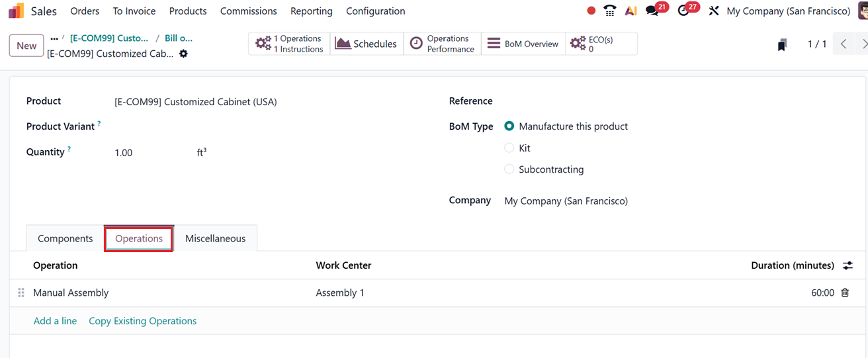Viewport: 868px width, 358px height.
Task: Open the optional columns adjust dropdown
Action: tap(847, 265)
